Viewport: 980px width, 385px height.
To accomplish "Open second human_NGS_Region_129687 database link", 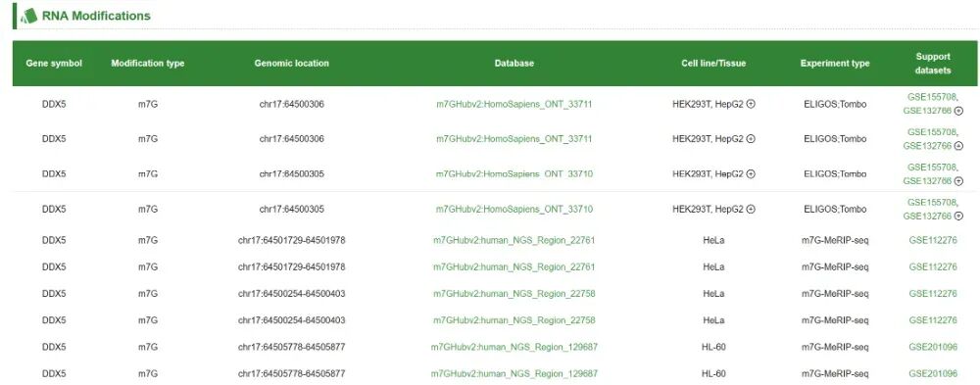I will pos(514,374).
